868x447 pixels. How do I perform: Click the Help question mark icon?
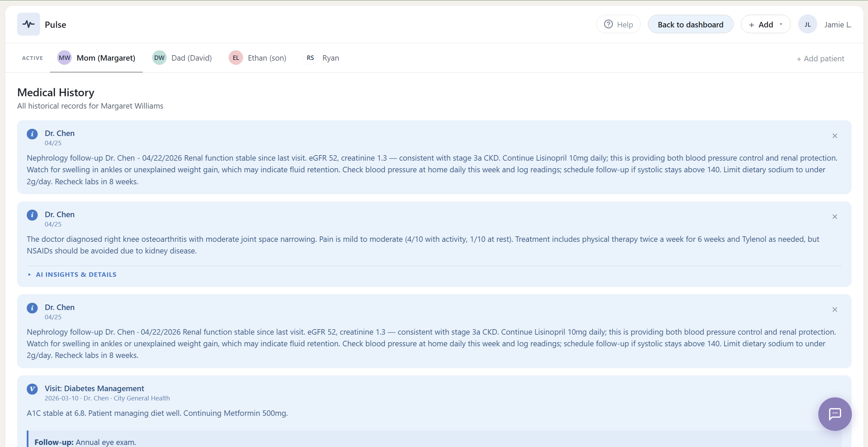pos(608,24)
